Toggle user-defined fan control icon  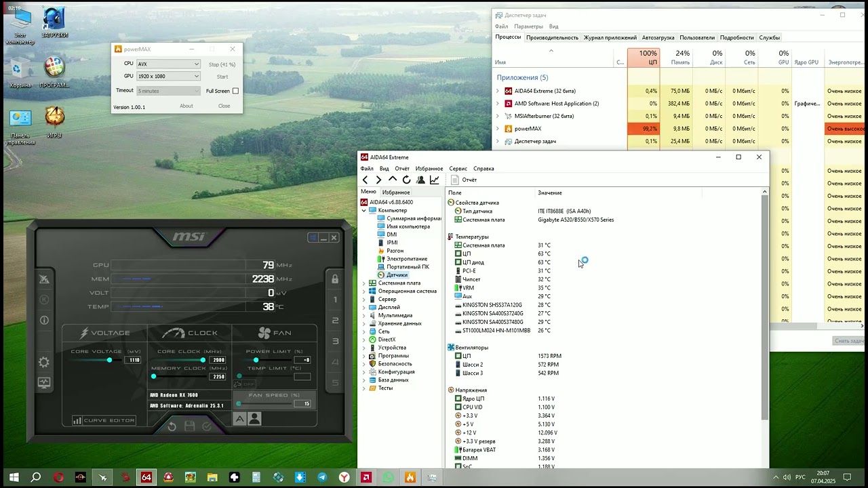pos(255,419)
